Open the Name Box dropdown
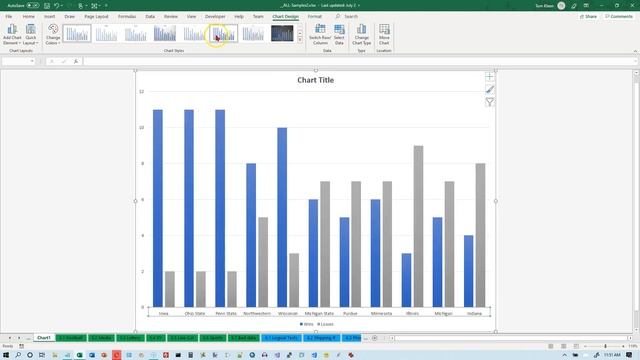This screenshot has width=640, height=360. 32,61
